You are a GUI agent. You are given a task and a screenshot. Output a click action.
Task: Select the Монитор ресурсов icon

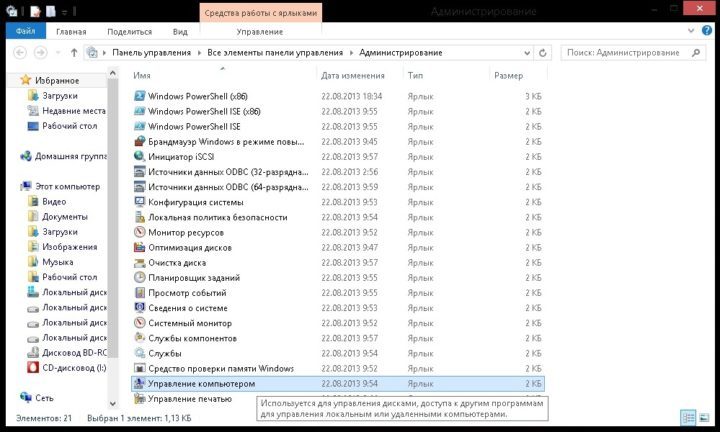pyautogui.click(x=140, y=232)
